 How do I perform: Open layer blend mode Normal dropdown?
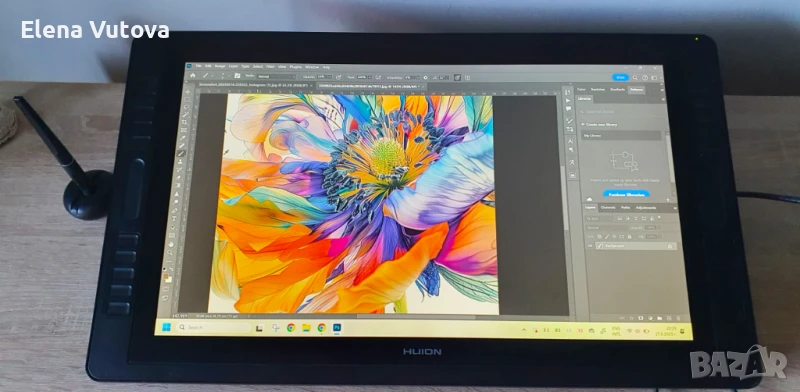click(607, 228)
